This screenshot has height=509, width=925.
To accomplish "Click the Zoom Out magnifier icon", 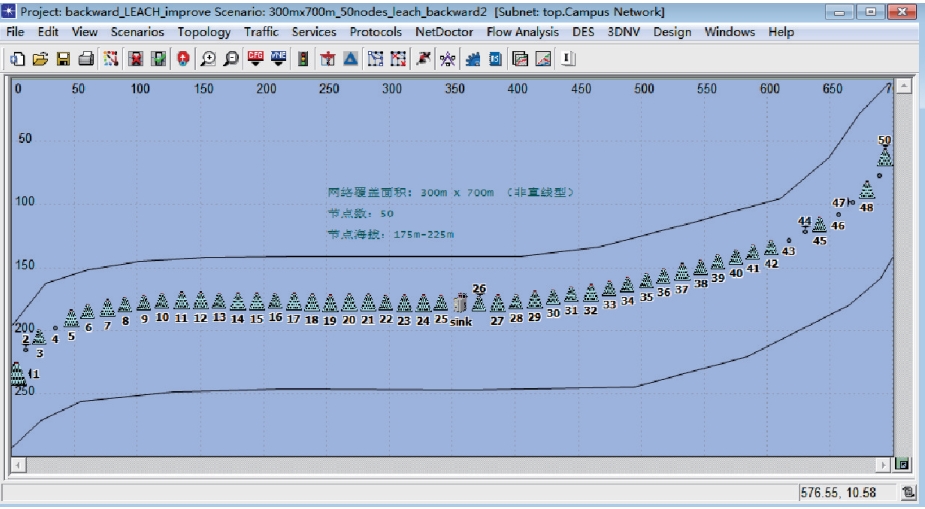I will pos(231,59).
